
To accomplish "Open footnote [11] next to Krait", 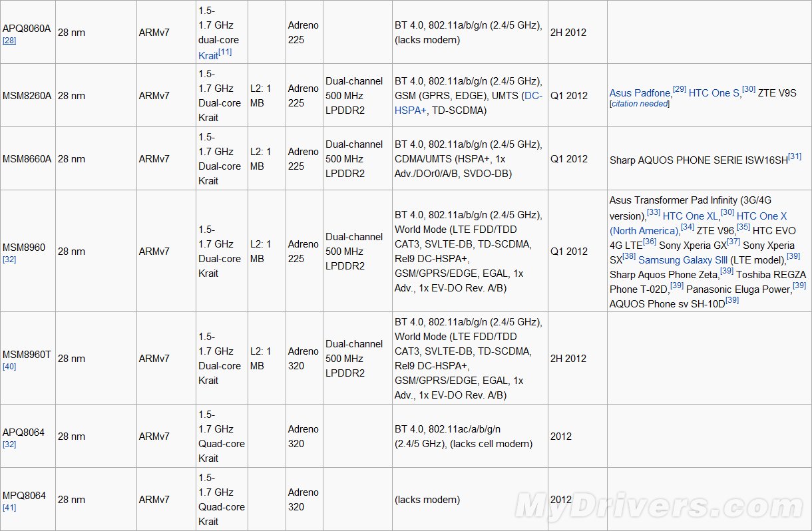I will [x=225, y=53].
